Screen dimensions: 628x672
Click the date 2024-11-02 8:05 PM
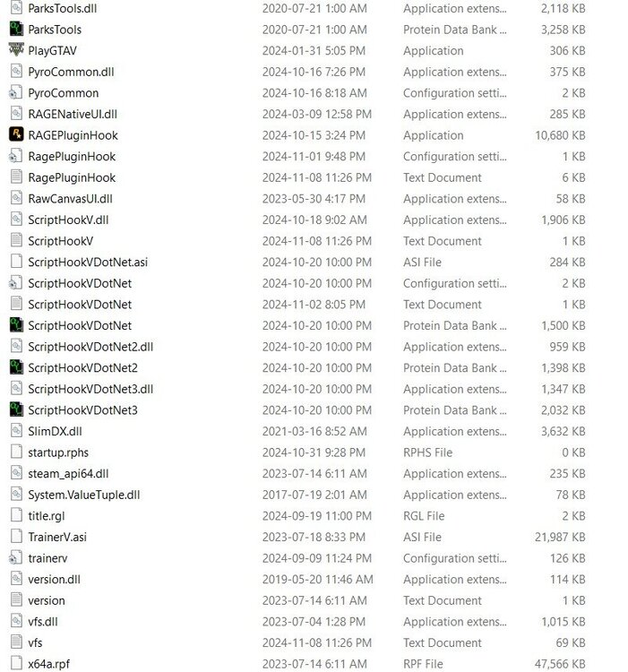pyautogui.click(x=314, y=305)
